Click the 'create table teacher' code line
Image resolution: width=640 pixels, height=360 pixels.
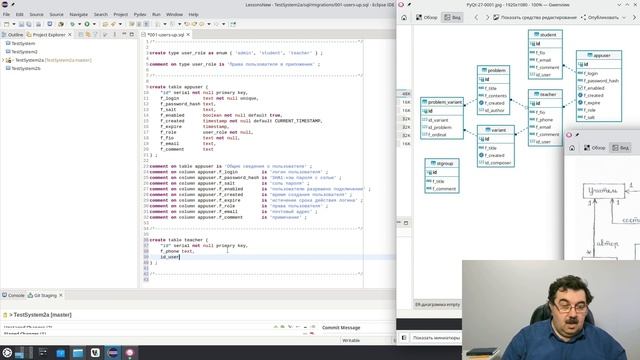click(179, 240)
